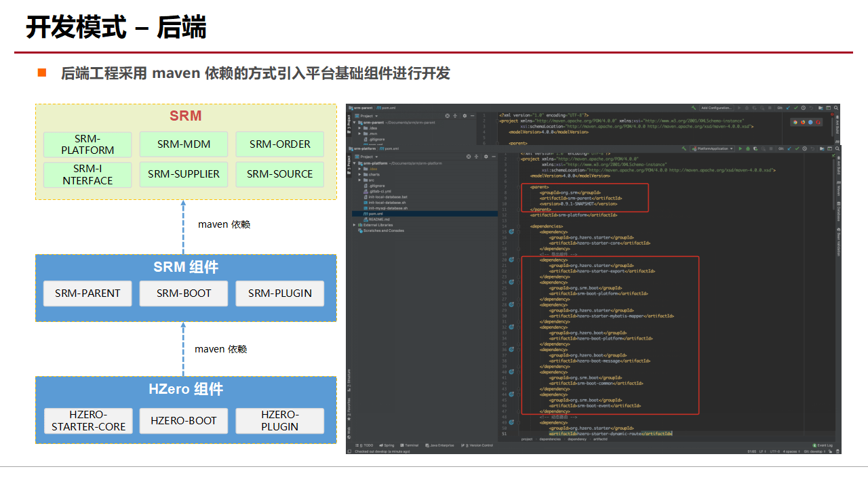Open search everywhere magnifier in srm-platform window
This screenshot has height=488, width=868.
tap(837, 148)
